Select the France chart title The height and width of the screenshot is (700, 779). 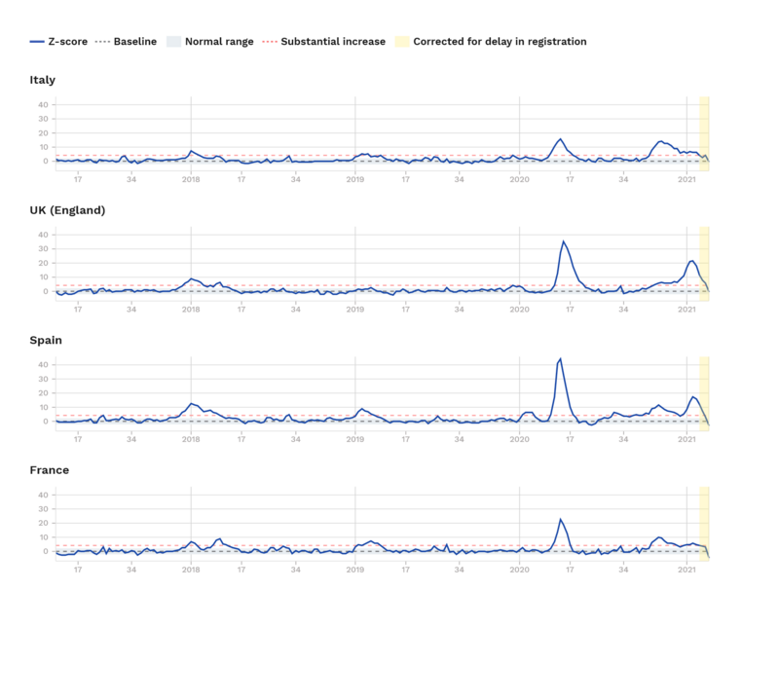pos(50,470)
